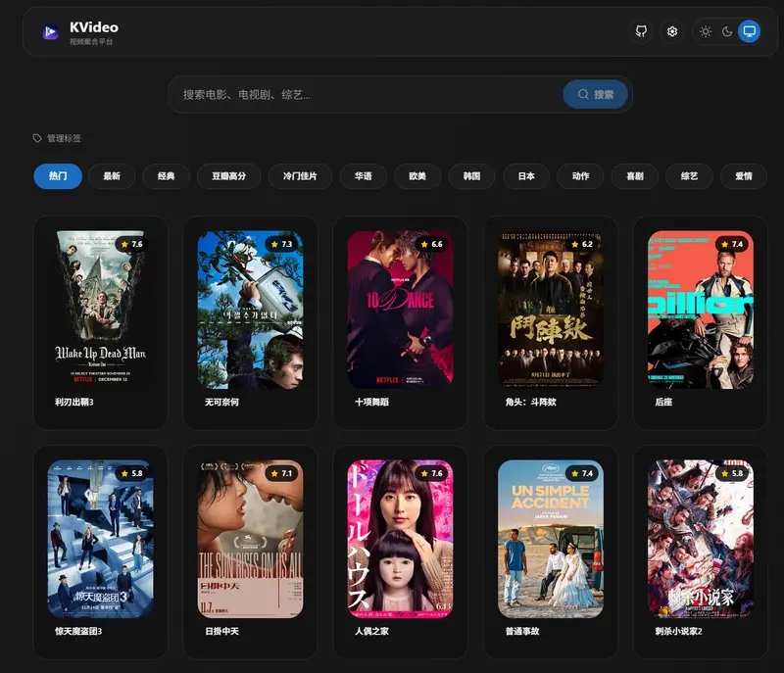Click the 搜索 search button
The width and height of the screenshot is (784, 673).
[x=596, y=94]
